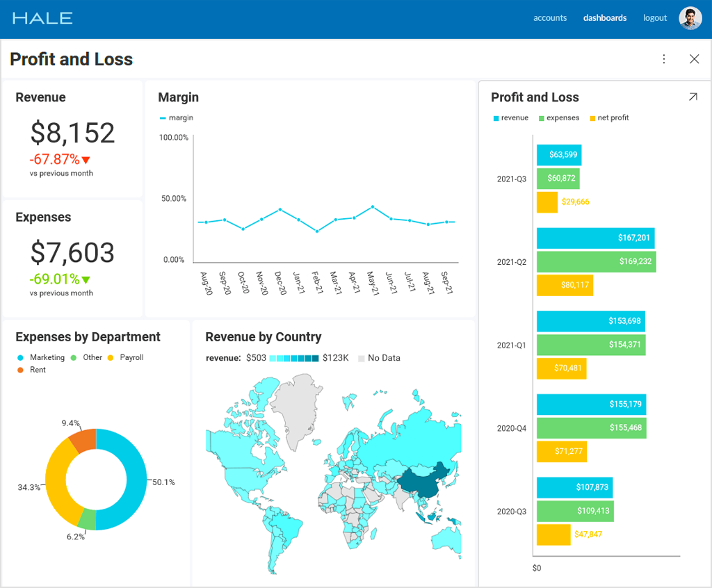Toggle the expenses series in legend

click(x=558, y=118)
